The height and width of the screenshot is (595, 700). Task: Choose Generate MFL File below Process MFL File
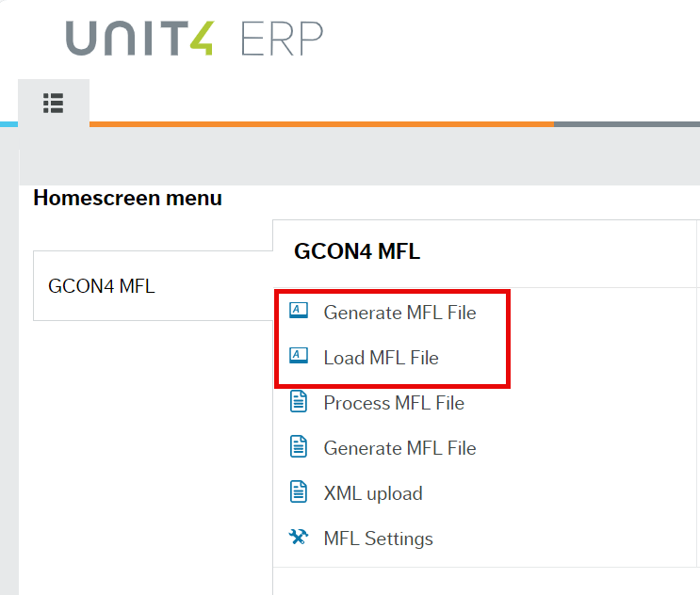coord(399,448)
